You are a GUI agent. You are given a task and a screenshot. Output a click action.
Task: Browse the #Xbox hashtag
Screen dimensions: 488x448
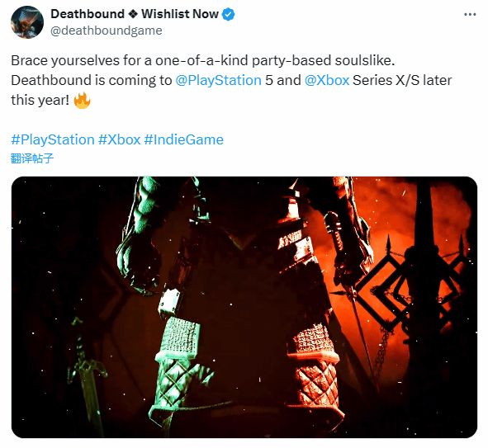coord(120,140)
